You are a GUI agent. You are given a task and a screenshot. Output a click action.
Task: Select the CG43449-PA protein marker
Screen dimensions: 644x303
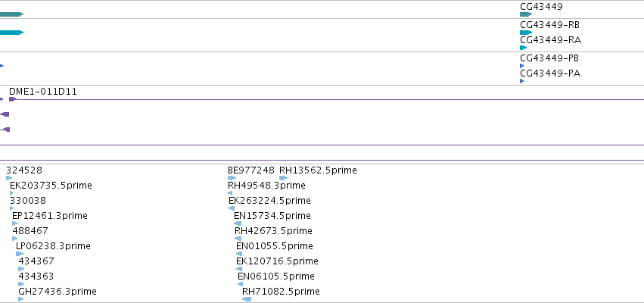(522, 81)
